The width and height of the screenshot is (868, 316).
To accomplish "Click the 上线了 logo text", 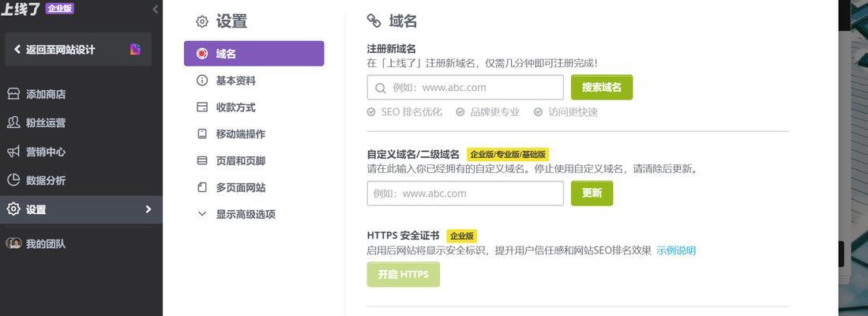I will point(21,9).
